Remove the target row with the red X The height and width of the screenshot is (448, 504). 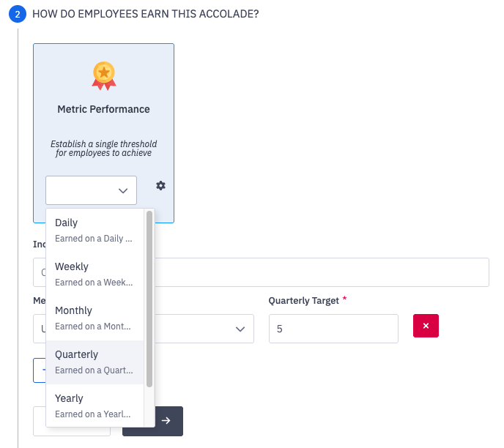click(426, 326)
